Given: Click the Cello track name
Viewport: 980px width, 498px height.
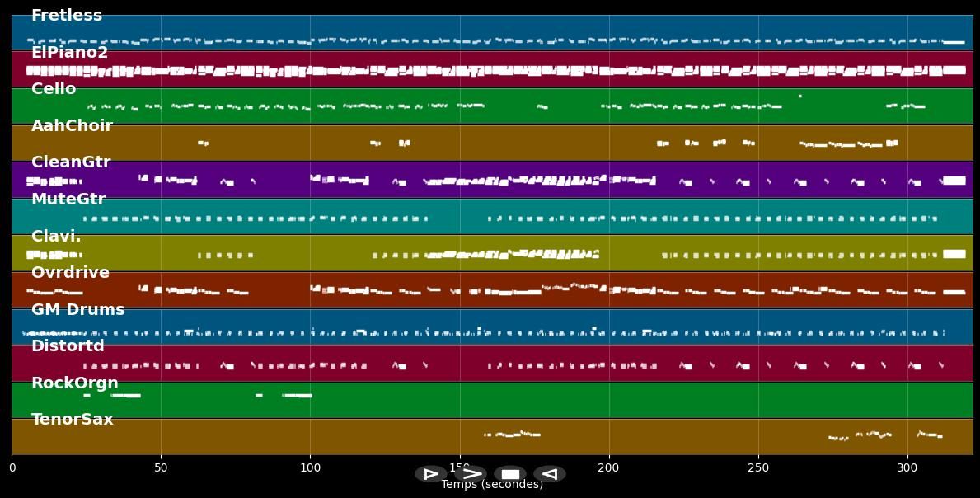Looking at the screenshot, I should coord(54,89).
